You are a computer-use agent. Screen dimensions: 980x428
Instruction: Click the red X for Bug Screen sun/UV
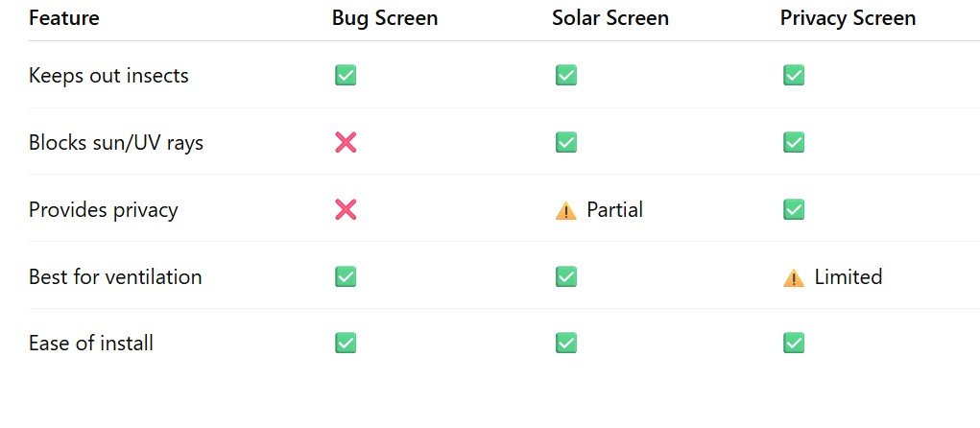click(345, 142)
